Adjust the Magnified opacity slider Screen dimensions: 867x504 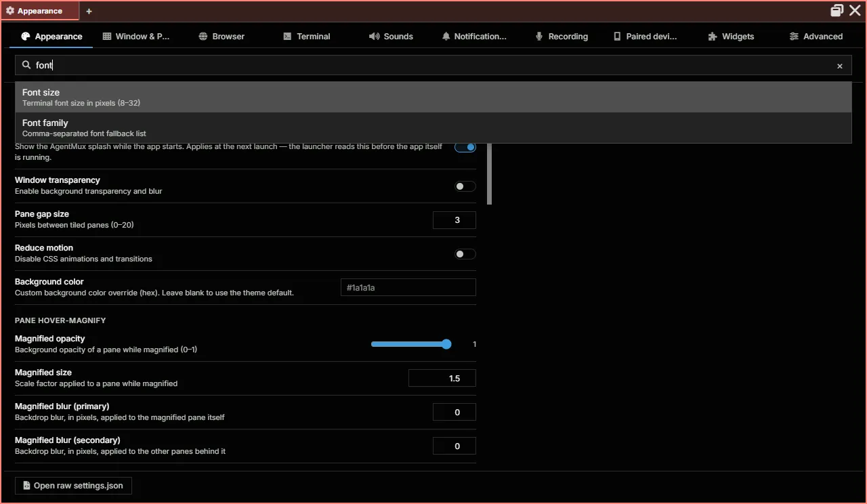[x=411, y=344]
